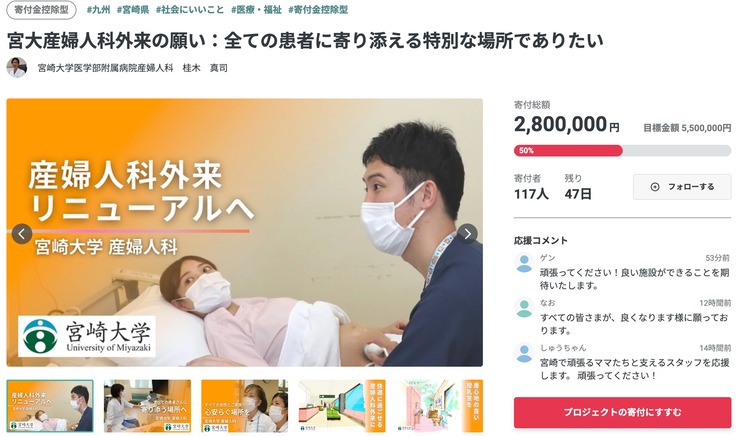The width and height of the screenshot is (736, 436).
Task: Select the second thumbnail 寄り添う場所へ
Action: click(147, 406)
